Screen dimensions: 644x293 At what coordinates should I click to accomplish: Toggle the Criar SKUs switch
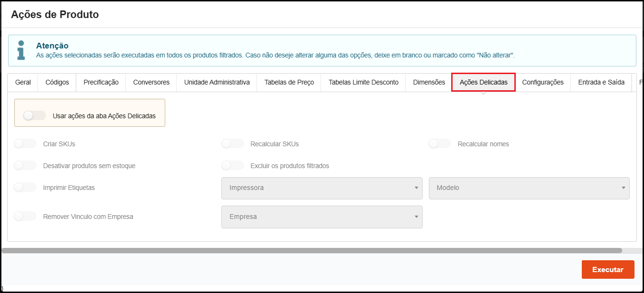[25, 144]
